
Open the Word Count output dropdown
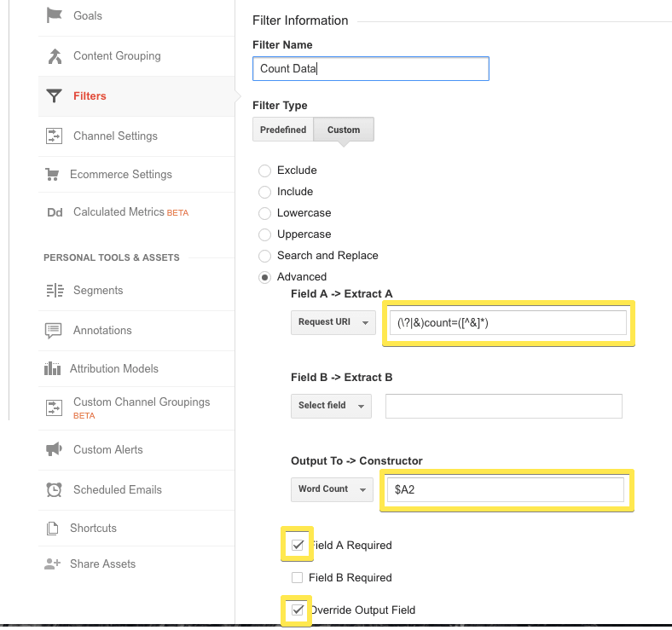(332, 489)
